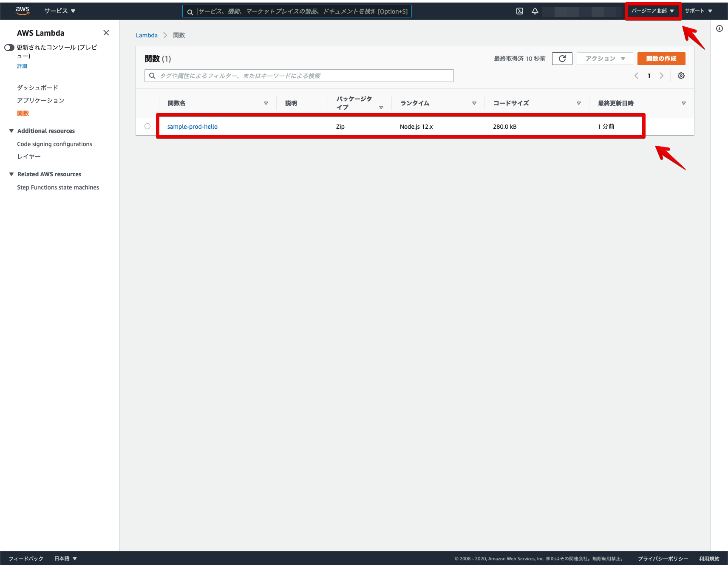Open 利用規約 footer link
The height and width of the screenshot is (565, 728).
click(709, 559)
